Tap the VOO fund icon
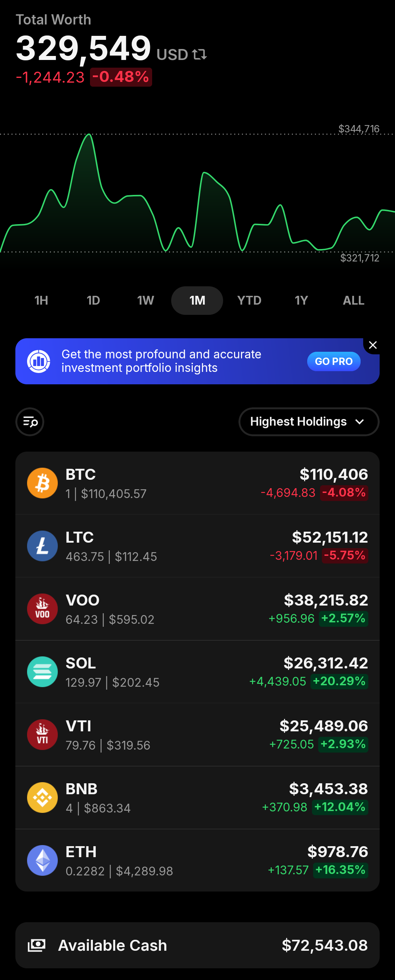Image resolution: width=395 pixels, height=980 pixels. click(x=42, y=609)
